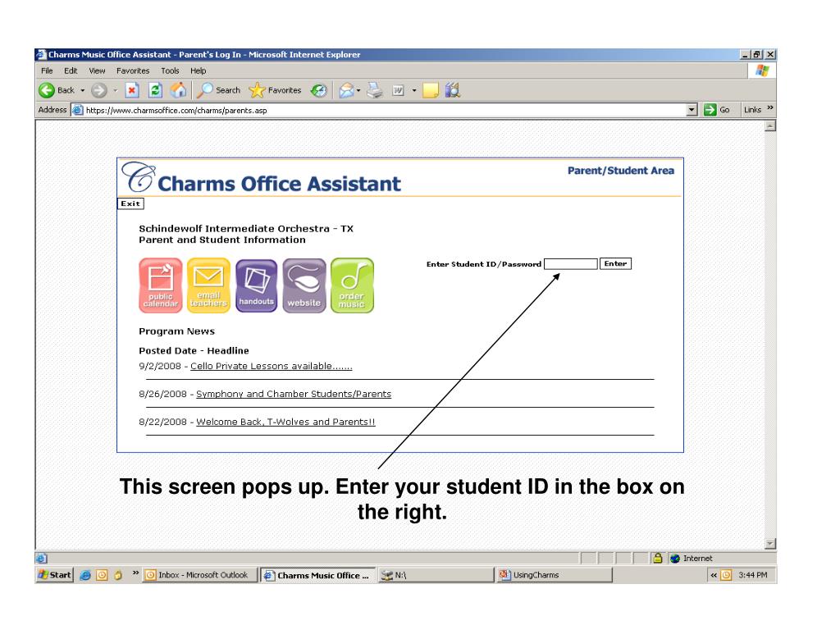Screen dimensions: 840x630
Task: Refresh the page with the green arrows
Action: [x=155, y=90]
